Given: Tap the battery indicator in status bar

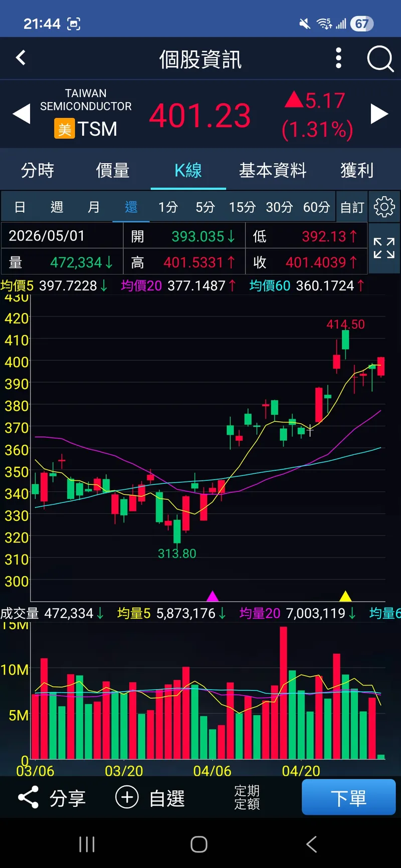Looking at the screenshot, I should point(362,24).
